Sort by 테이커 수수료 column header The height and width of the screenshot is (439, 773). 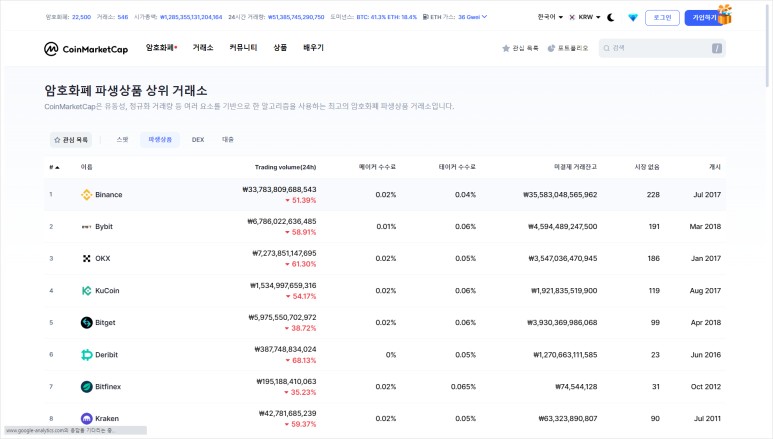[457, 167]
